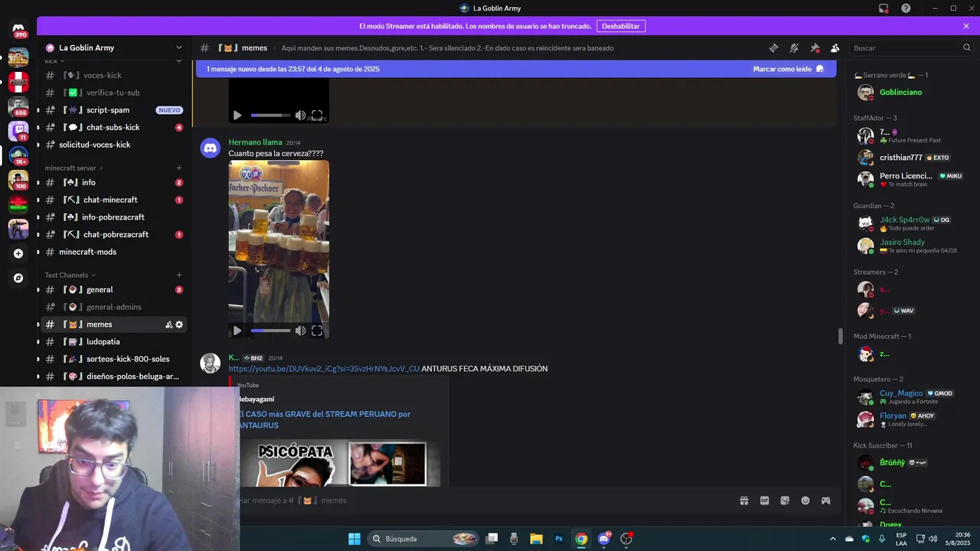This screenshot has height=551, width=980.
Task: Click invite icon on memes channel
Action: pos(168,324)
